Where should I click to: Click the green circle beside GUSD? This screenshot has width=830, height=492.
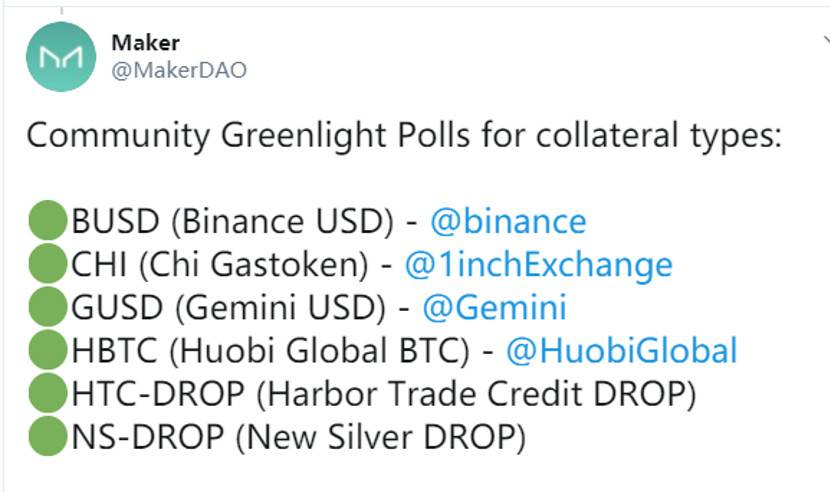[x=46, y=308]
